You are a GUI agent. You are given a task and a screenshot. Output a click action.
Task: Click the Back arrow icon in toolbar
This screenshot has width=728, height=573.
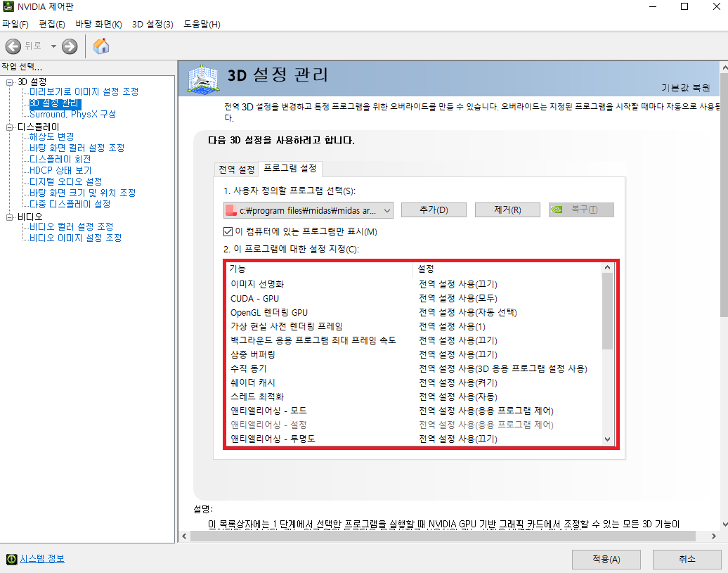[13, 46]
